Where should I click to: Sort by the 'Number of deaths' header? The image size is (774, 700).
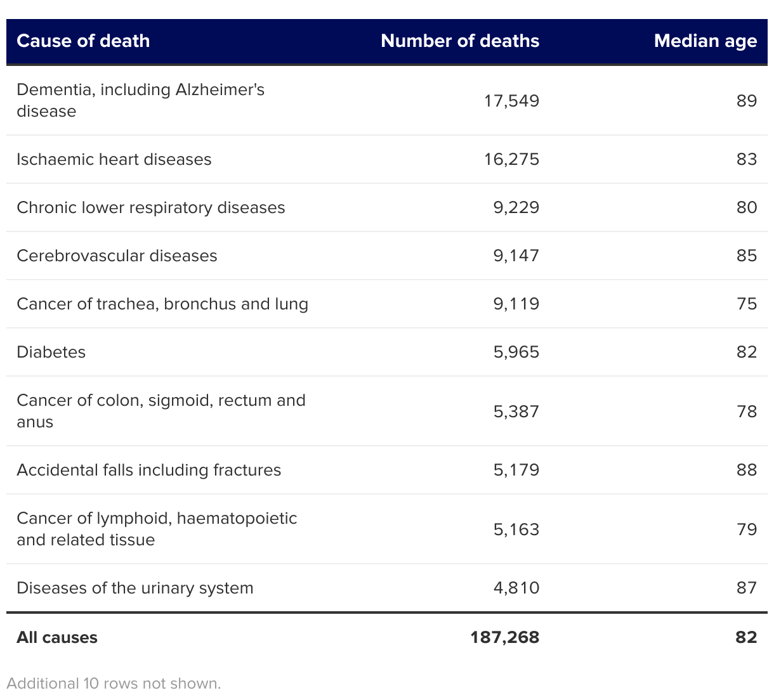click(x=459, y=41)
